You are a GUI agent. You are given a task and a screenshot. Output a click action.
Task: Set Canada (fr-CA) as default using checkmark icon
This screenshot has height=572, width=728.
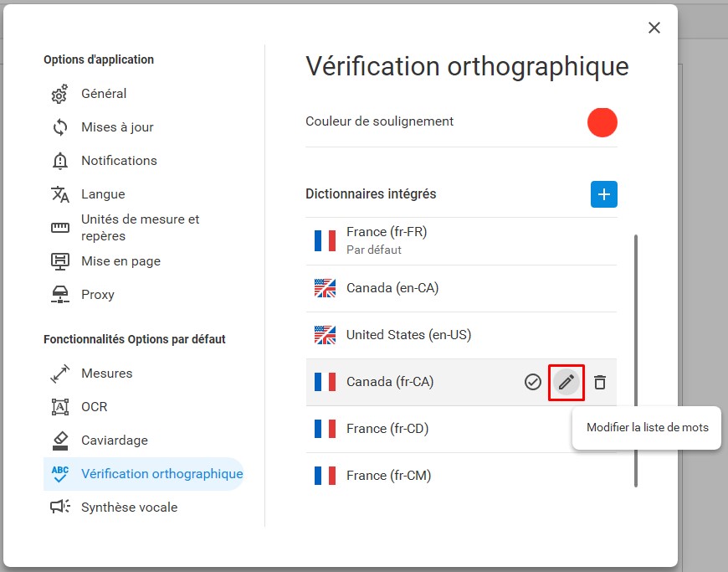pyautogui.click(x=532, y=383)
